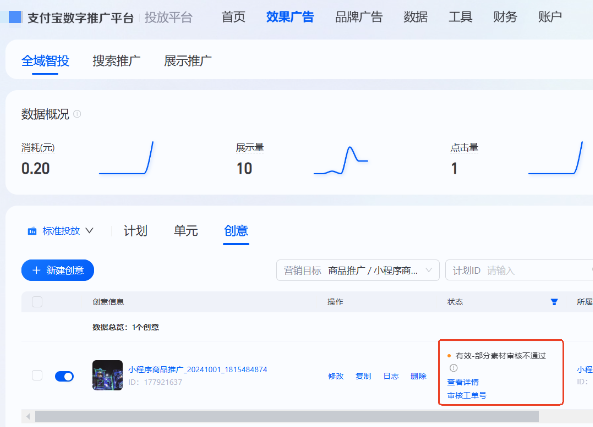Click 修改 for the creative row
Viewport: 593px width, 427px height.
tap(336, 376)
